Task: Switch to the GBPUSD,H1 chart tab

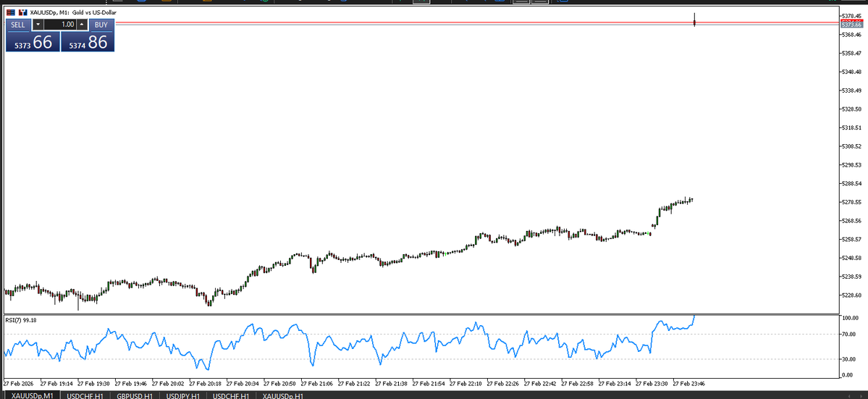Action: 135,395
